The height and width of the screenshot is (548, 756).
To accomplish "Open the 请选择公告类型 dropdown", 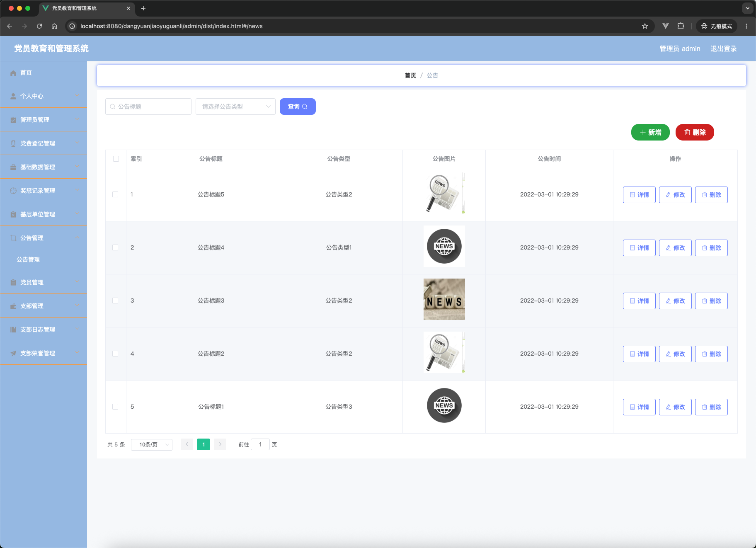I will pos(235,107).
